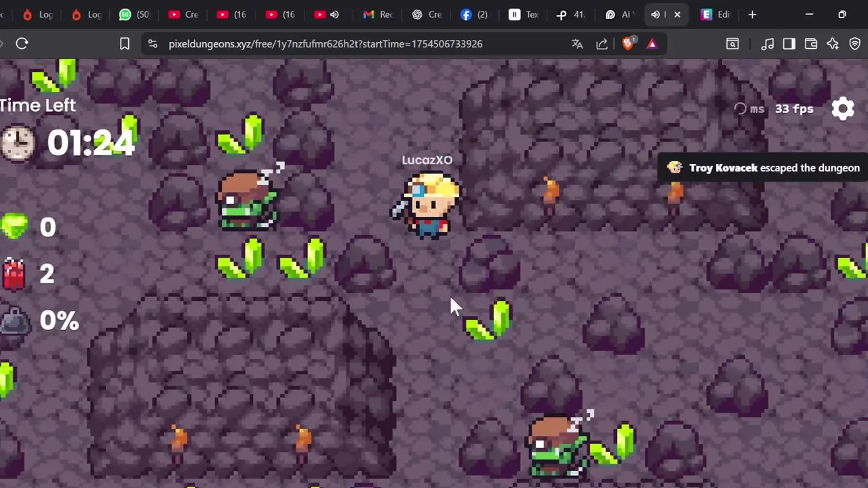Open site information icon in address bar
This screenshot has height=488, width=868.
pos(153,43)
